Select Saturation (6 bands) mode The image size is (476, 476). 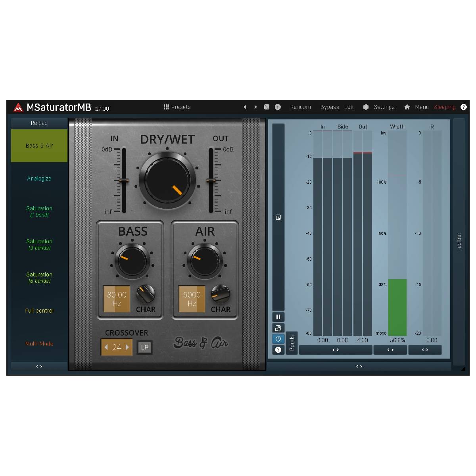click(x=39, y=277)
